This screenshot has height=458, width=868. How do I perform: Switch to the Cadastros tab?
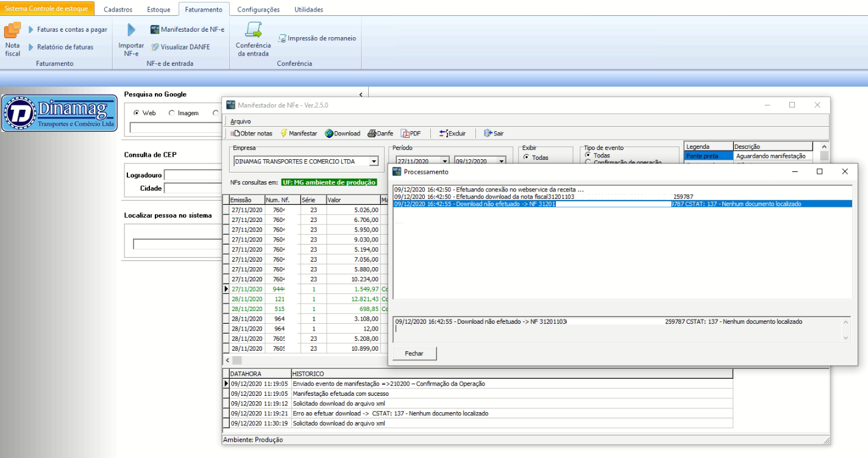pos(118,10)
